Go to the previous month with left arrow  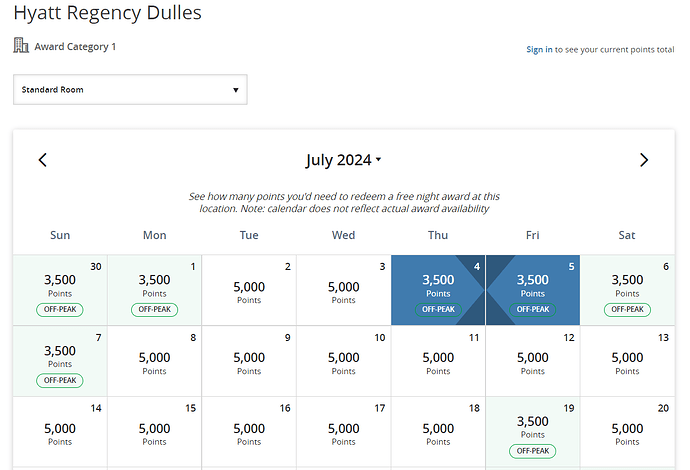pyautogui.click(x=42, y=160)
